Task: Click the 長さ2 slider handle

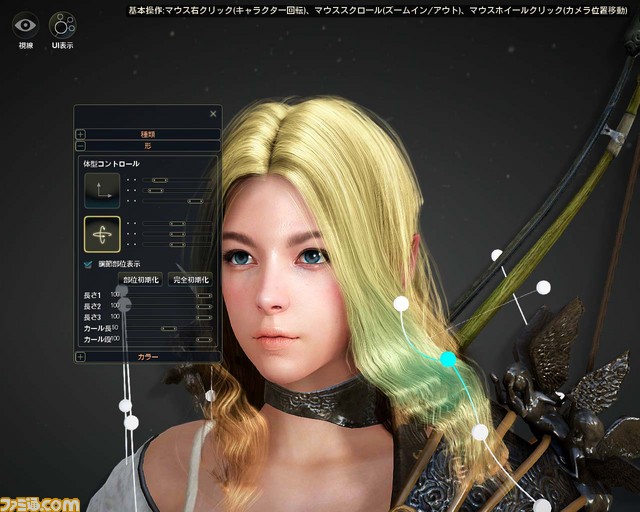Action: click(x=204, y=307)
